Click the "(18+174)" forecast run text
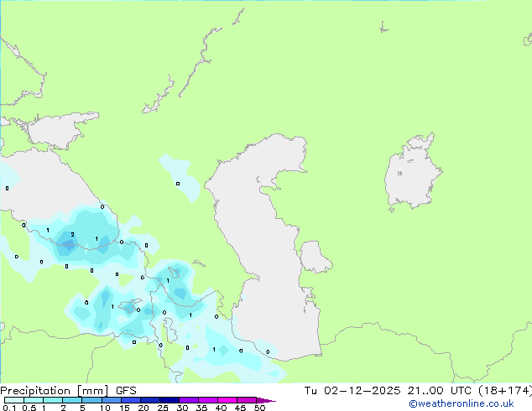Viewport: 532px width, 411px height. point(505,391)
